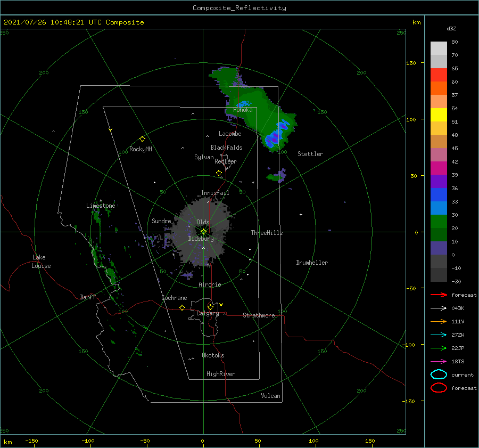This screenshot has height=448, width=479.
Task: Click the green 22JP arrow icon
Action: 439,348
